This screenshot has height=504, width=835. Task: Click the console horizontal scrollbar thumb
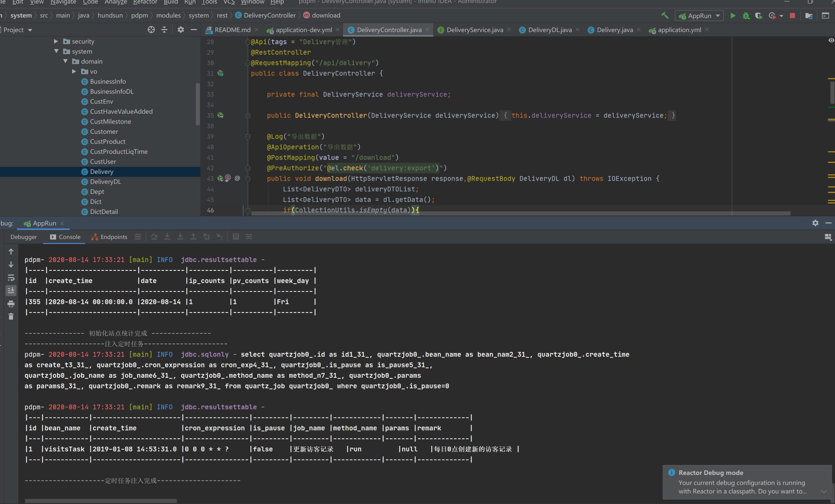click(x=101, y=501)
